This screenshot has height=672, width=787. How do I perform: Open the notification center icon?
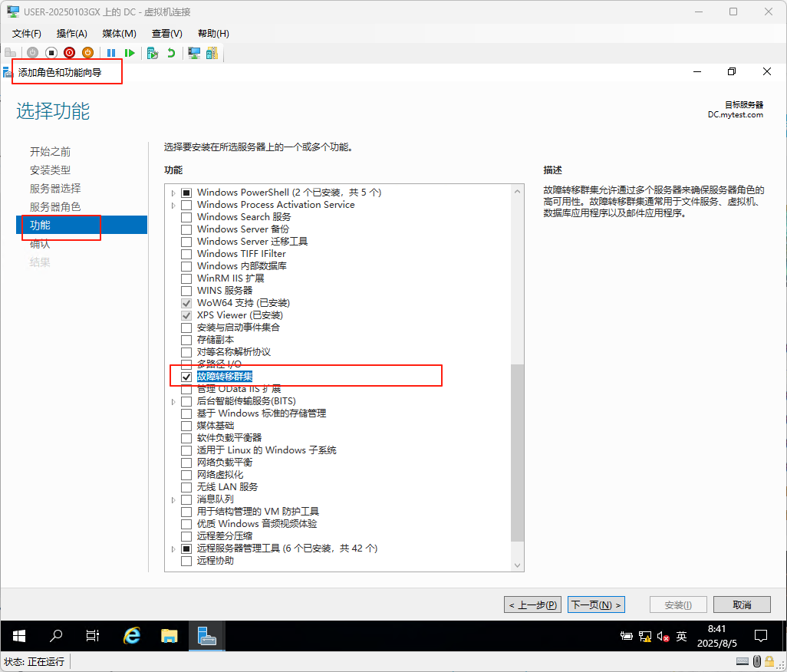click(x=761, y=636)
